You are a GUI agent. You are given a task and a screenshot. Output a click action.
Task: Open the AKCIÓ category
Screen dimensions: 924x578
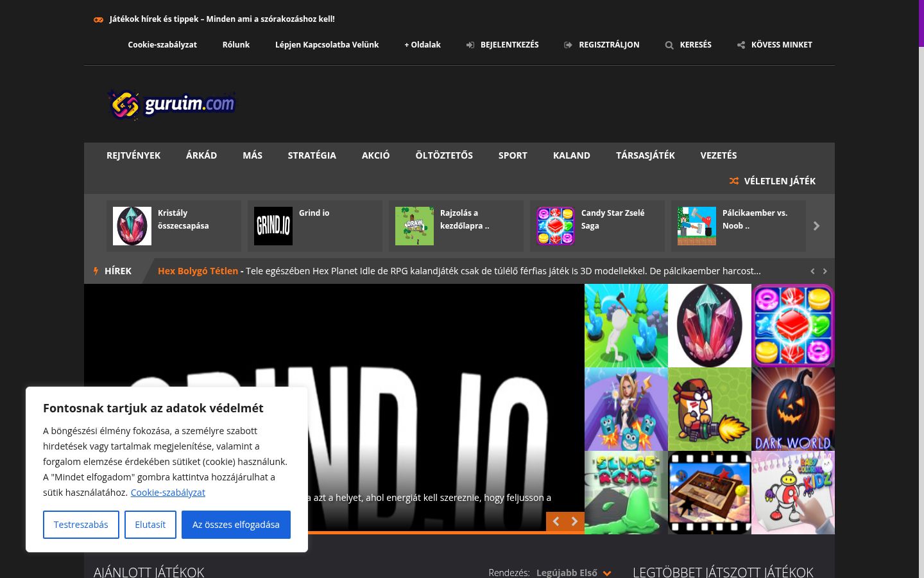point(375,155)
